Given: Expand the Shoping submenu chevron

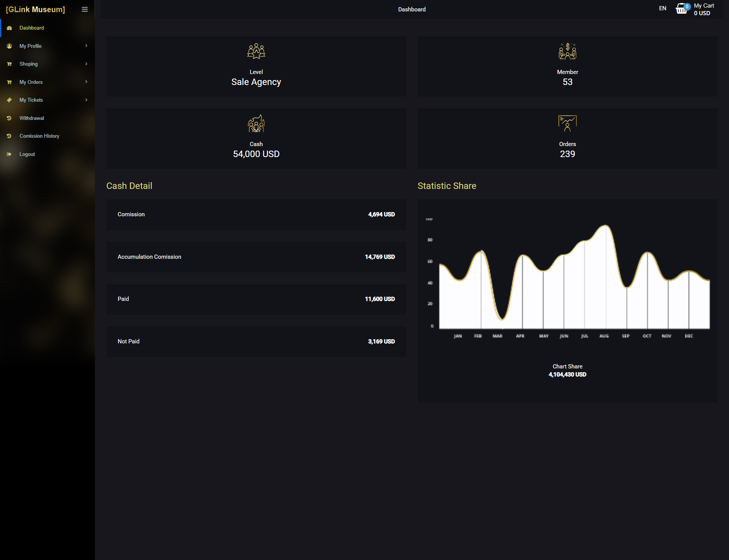Looking at the screenshot, I should 86,64.
